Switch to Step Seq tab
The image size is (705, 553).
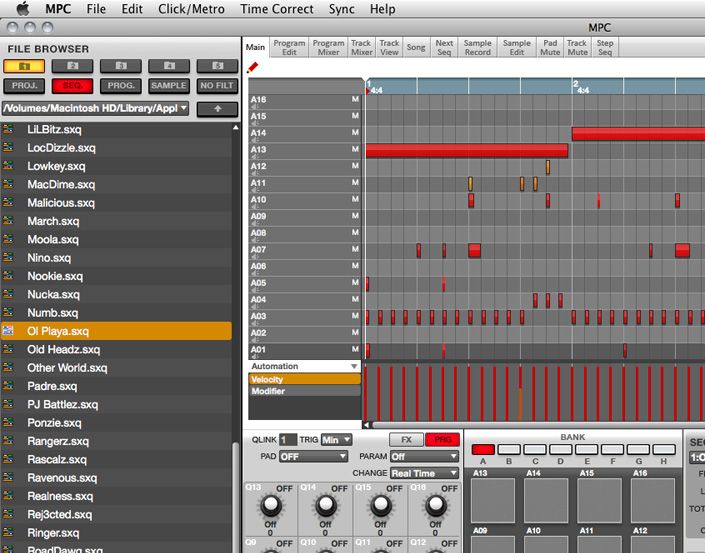point(605,47)
